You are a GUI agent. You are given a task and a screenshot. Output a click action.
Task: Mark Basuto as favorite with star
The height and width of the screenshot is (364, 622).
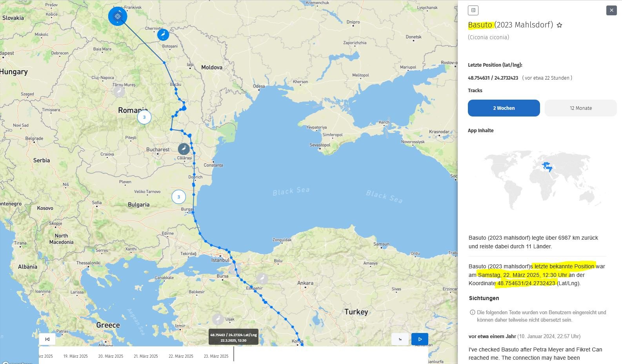(559, 25)
